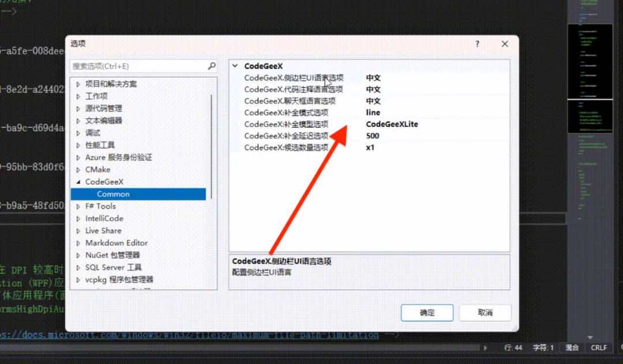Click the CRLF line ending indicator
Image resolution: width=623 pixels, height=364 pixels.
(599, 348)
